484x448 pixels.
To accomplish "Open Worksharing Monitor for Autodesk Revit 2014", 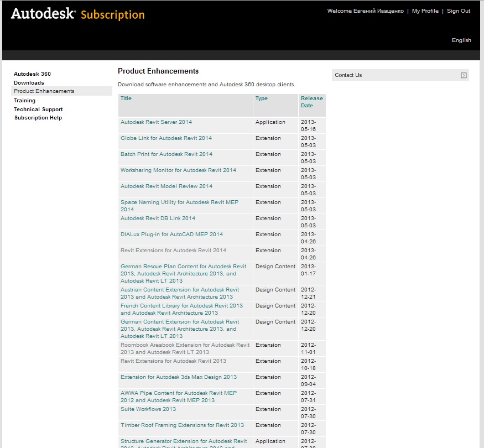I will tap(179, 170).
